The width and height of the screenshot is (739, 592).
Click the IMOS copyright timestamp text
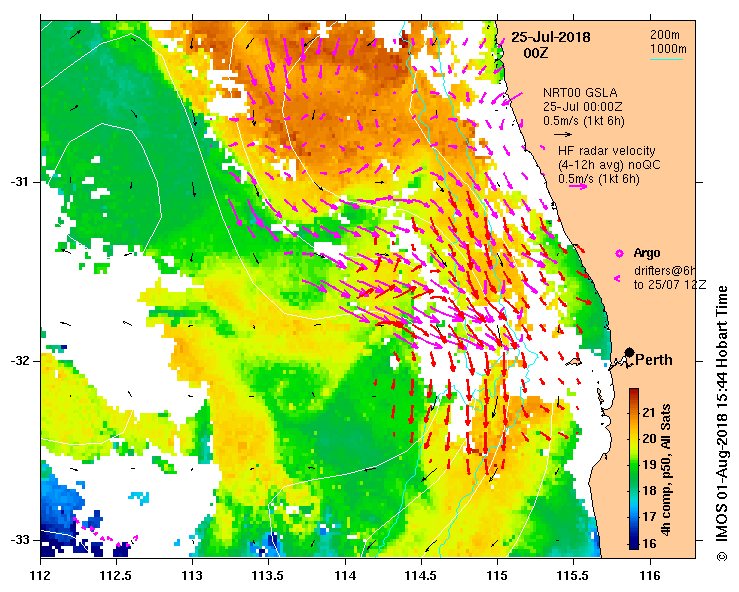click(x=723, y=423)
